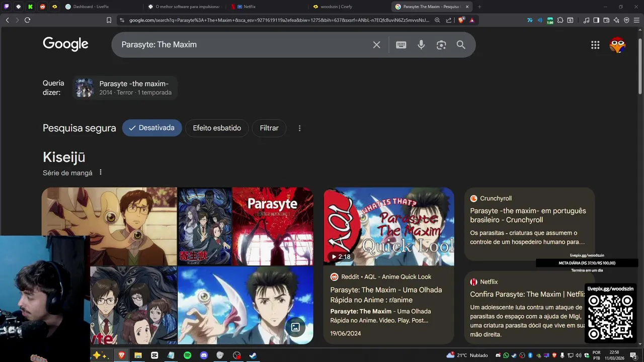Clear the search box with the X icon

[x=376, y=45]
